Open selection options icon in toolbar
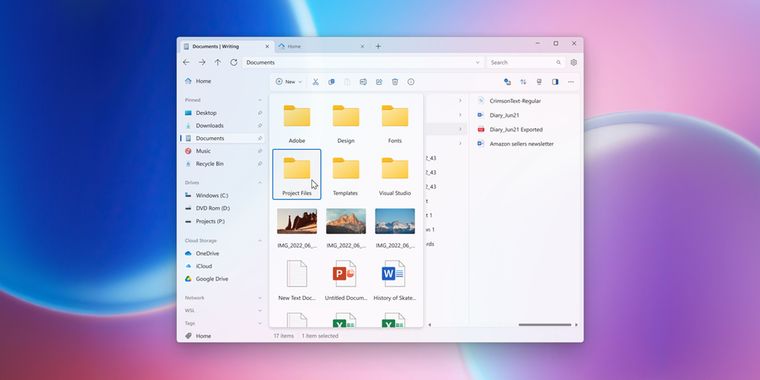Screen dimensions: 760x380 coord(507,82)
